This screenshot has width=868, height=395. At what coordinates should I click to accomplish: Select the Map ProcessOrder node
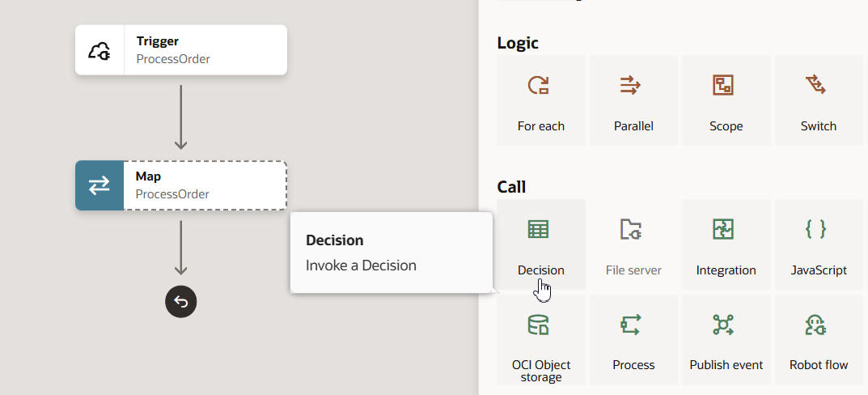[205, 185]
